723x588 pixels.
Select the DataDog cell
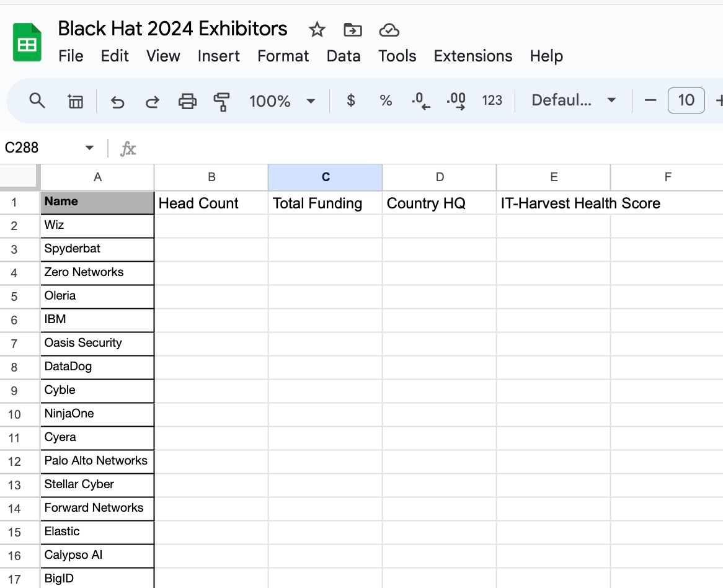click(97, 367)
